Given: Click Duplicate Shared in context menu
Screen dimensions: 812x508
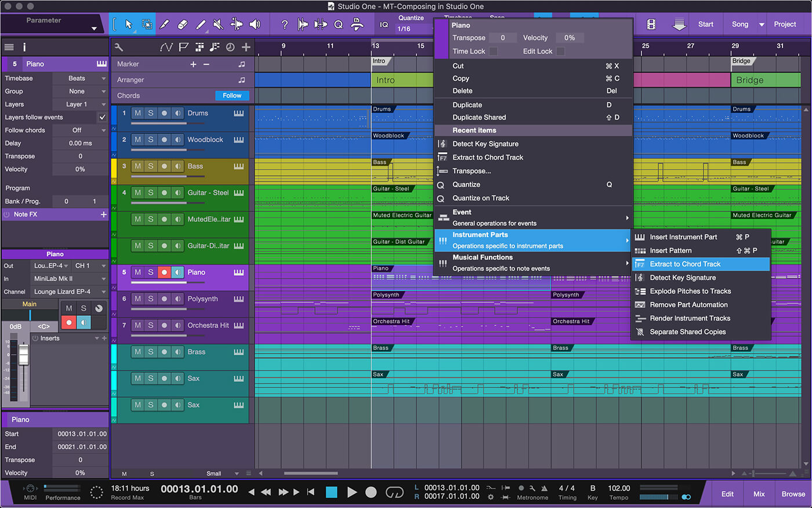Looking at the screenshot, I should point(533,117).
